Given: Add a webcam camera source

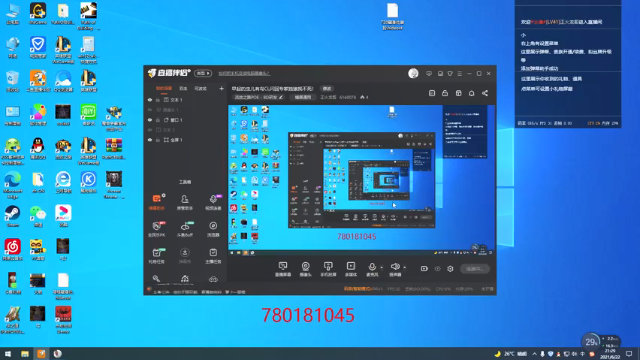Looking at the screenshot, I should tap(305, 269).
